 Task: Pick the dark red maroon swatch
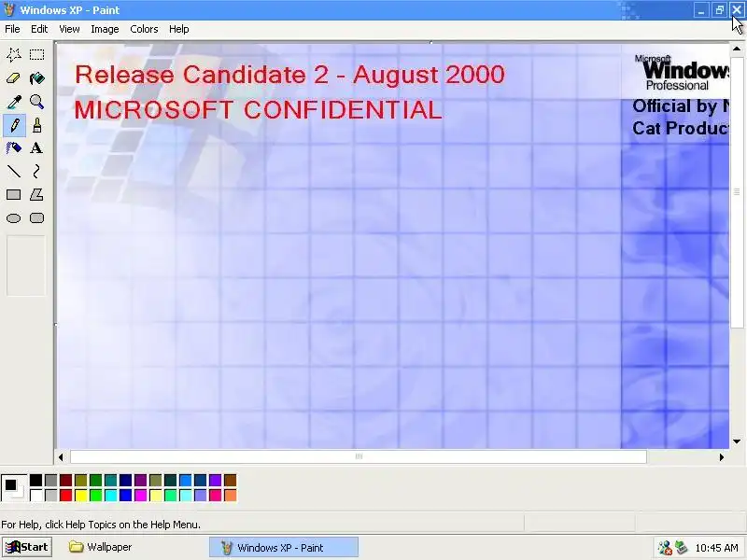[65, 480]
